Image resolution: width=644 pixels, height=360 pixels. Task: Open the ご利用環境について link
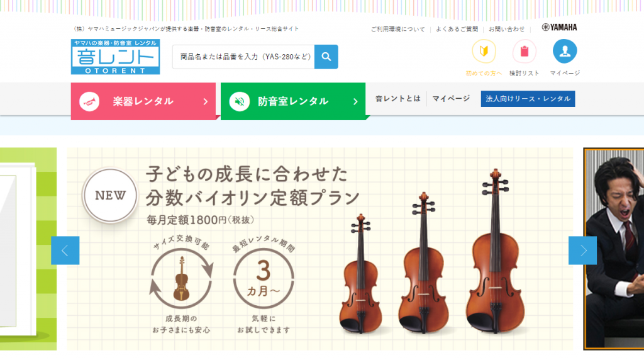click(x=397, y=29)
